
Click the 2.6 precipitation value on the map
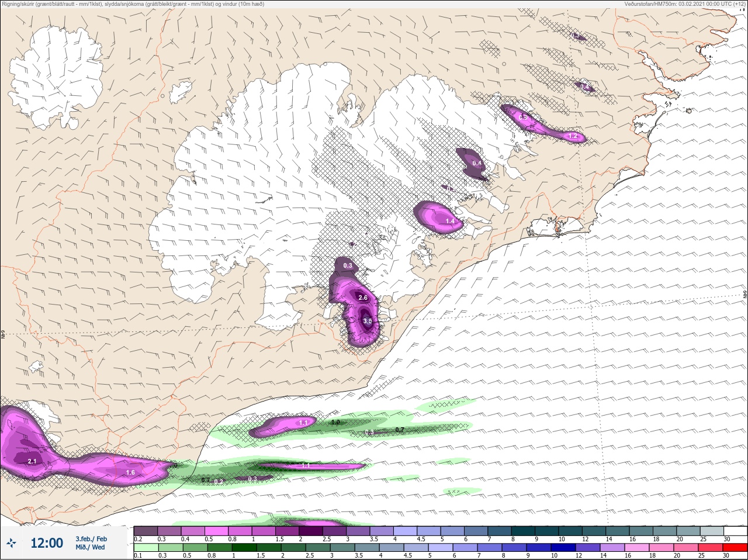tap(363, 298)
